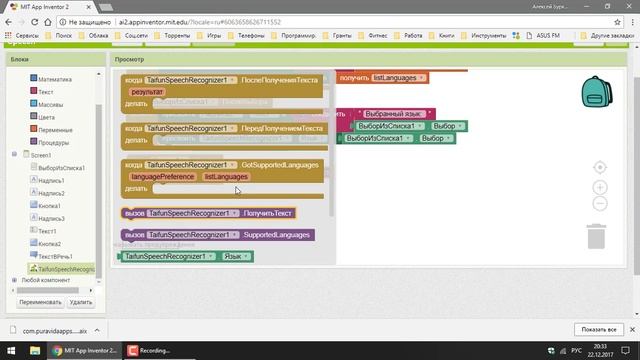Image resolution: width=640 pixels, height=360 pixels.
Task: Open the component dropdown in the Язык block
Action: tap(210, 256)
